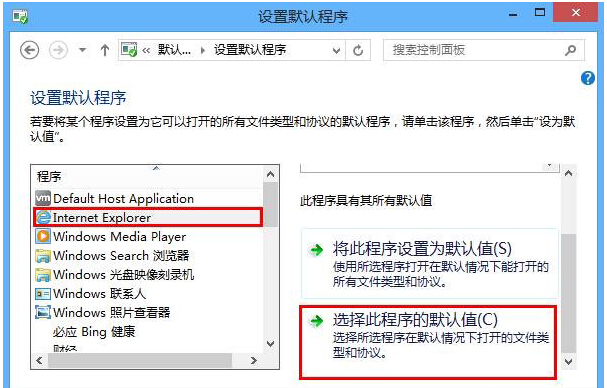Screen dimensions: 607x388
Task: Click the right pane scroll up arrow
Action: pyautogui.click(x=569, y=173)
